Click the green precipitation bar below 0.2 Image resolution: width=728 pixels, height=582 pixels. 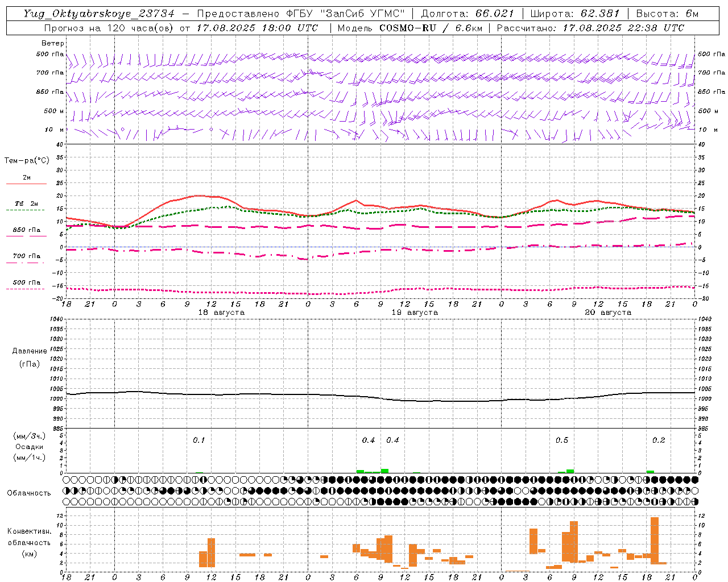click(x=650, y=472)
